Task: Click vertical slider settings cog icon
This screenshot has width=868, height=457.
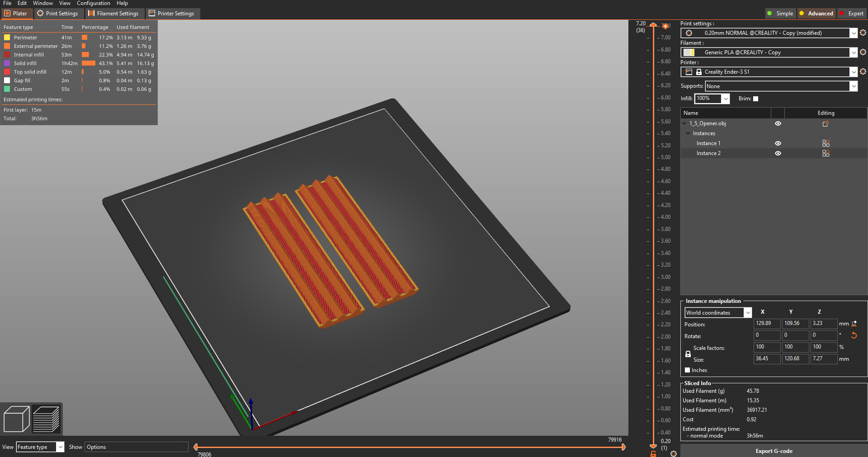Action: (x=674, y=453)
